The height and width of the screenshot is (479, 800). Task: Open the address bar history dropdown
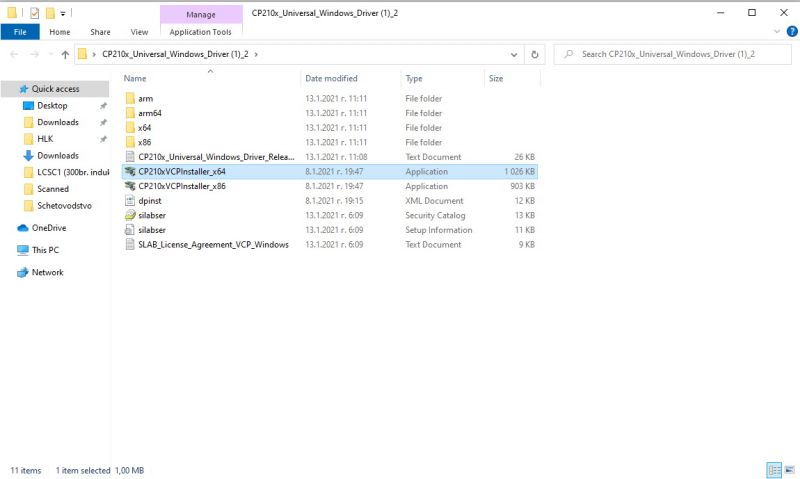517,54
